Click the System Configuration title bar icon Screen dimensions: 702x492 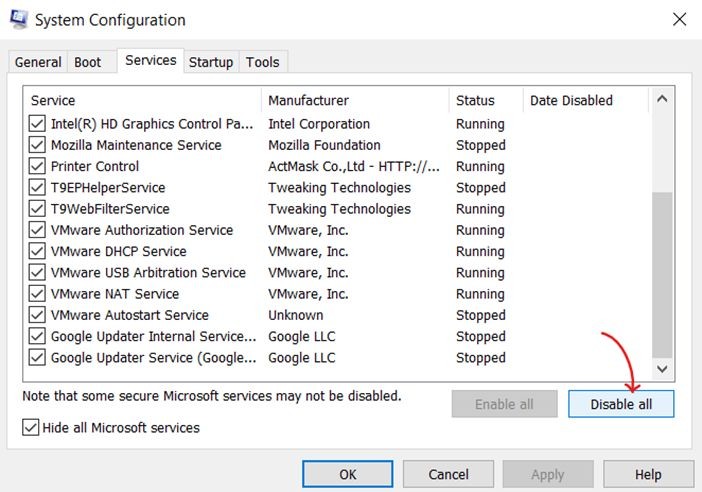point(17,19)
